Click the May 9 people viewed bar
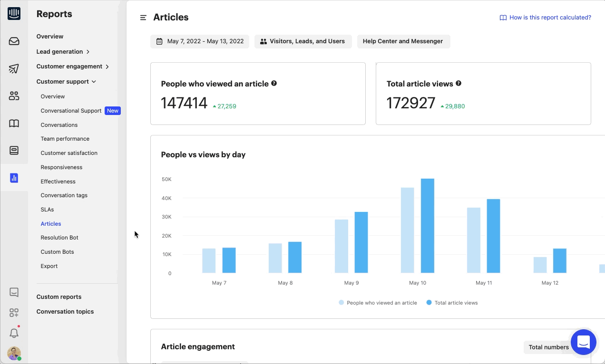Viewport: 605px width, 364px height. click(342, 246)
